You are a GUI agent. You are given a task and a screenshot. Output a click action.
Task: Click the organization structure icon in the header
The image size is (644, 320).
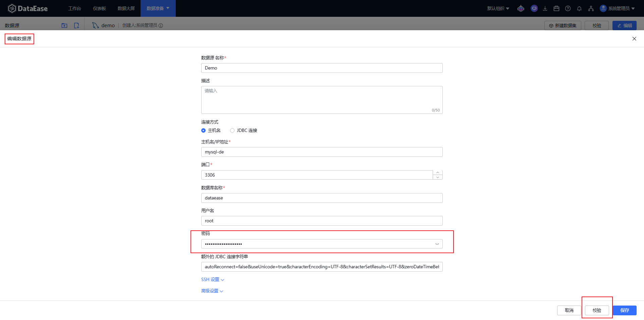[x=591, y=8]
